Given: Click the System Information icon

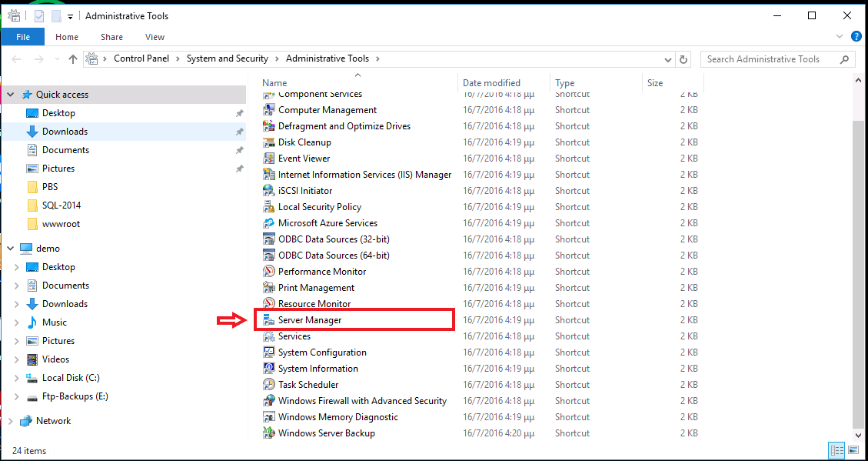Looking at the screenshot, I should (269, 368).
